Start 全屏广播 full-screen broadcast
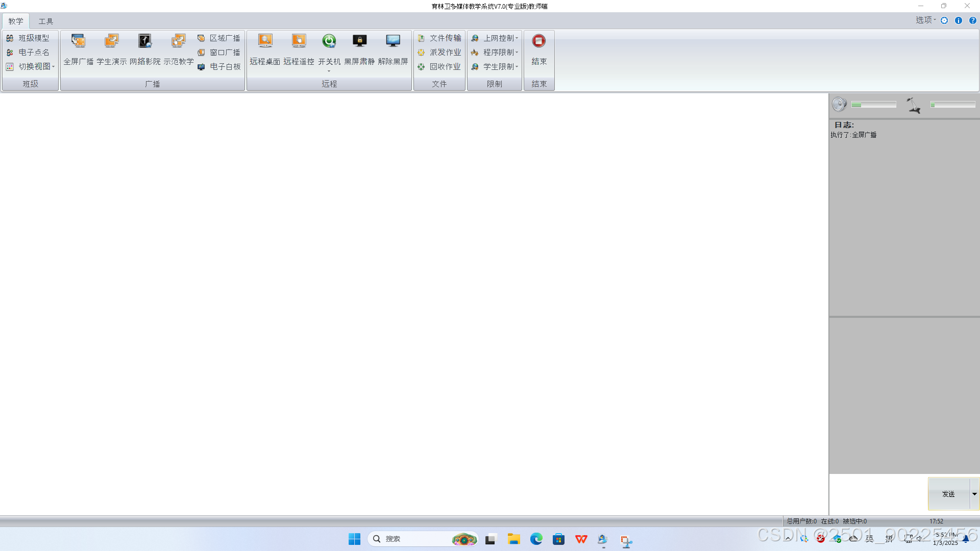Screen dimensions: 980x551 coord(78,48)
